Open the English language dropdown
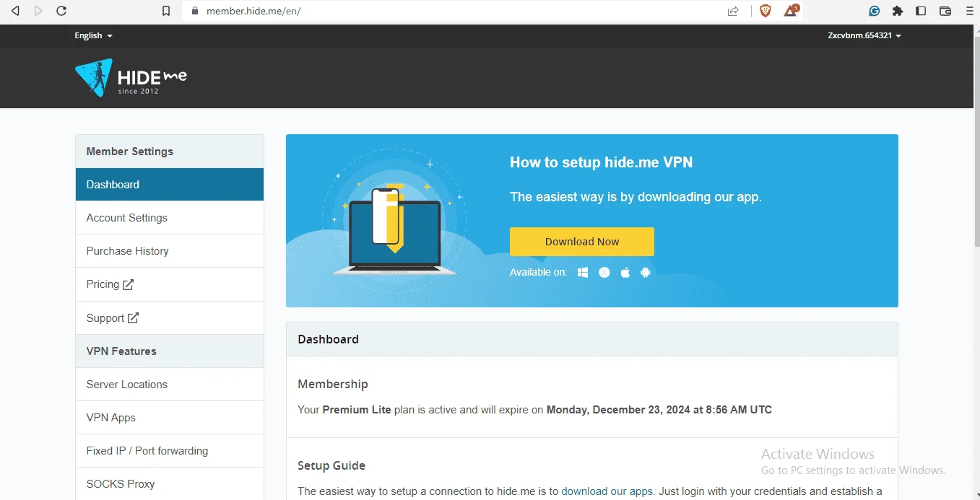Viewport: 980px width, 500px height. point(93,35)
